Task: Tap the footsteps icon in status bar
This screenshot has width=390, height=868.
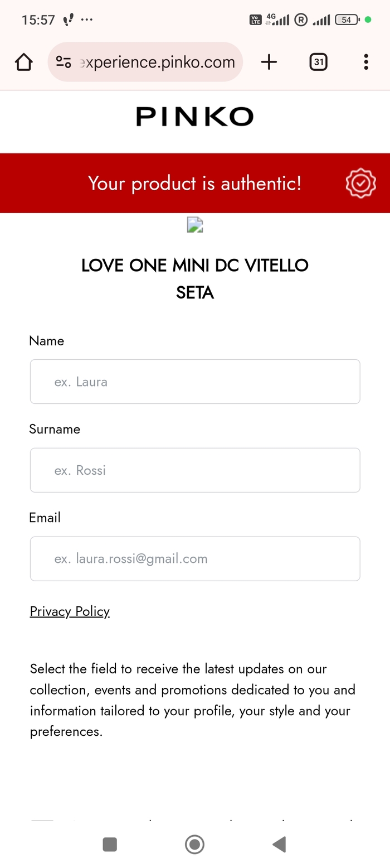Action: [x=68, y=20]
